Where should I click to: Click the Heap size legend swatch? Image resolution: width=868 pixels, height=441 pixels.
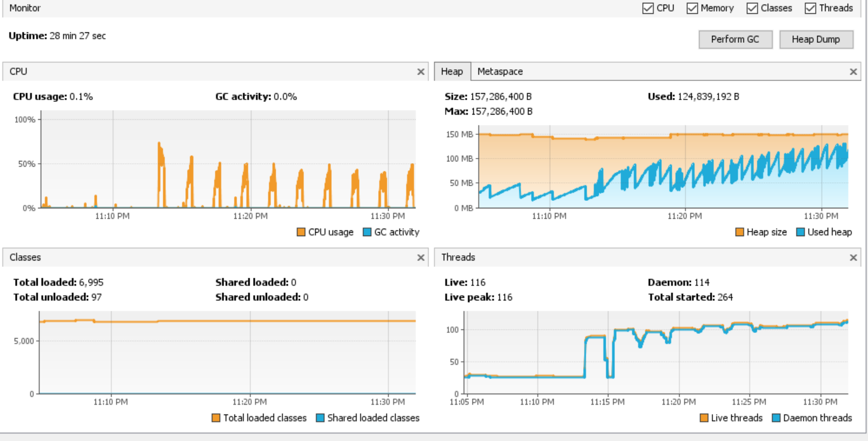tap(739, 232)
